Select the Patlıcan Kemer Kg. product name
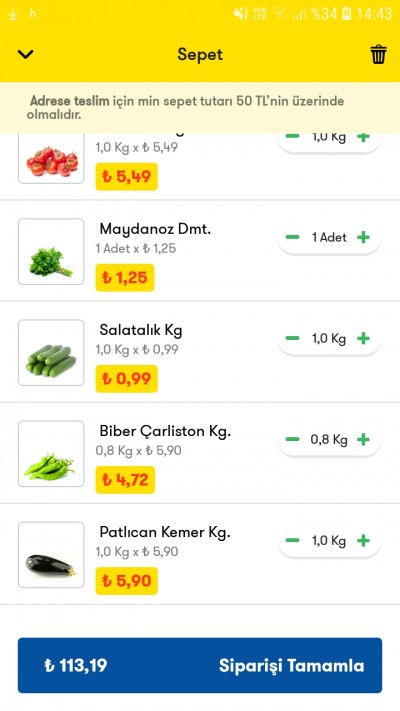Viewport: 400px width, 711px height. pos(165,532)
